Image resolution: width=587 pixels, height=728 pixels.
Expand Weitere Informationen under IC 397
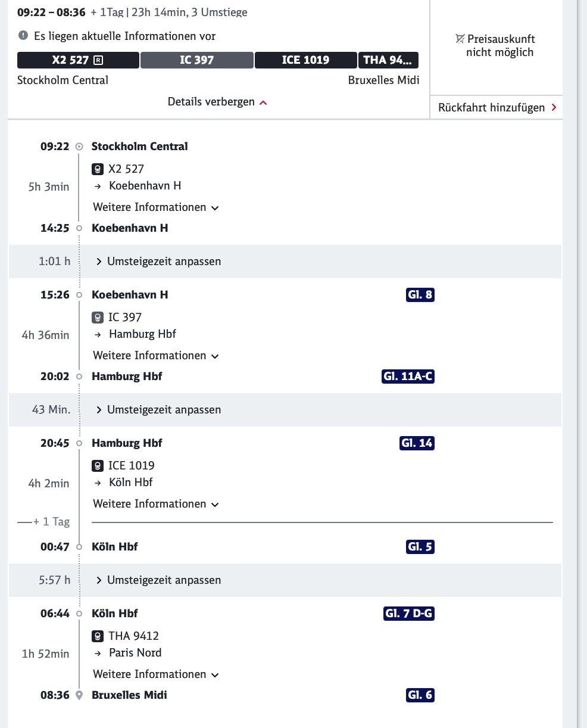tap(156, 356)
